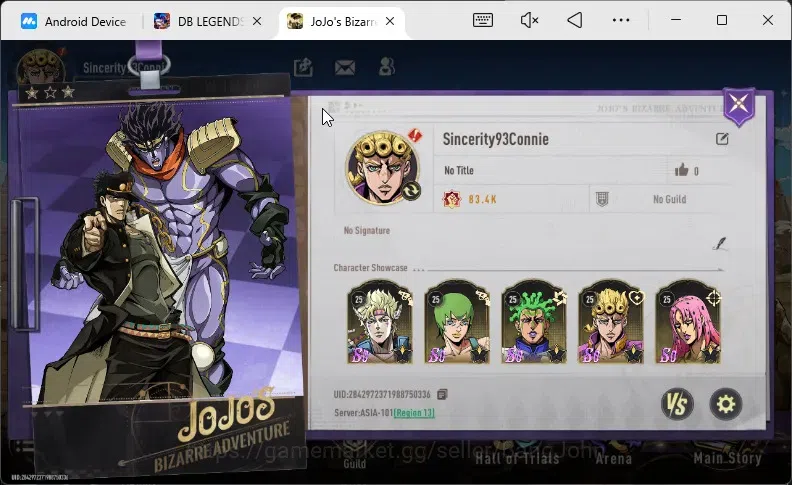Open the VS battle button

pos(677,404)
